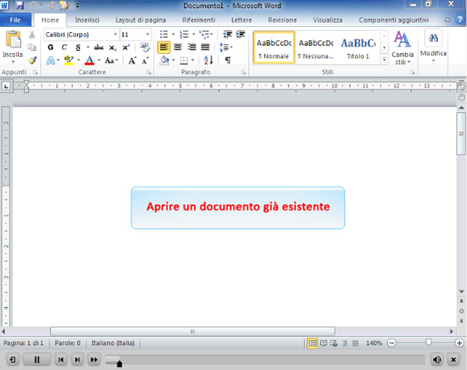Select Justify alignment button
Viewport: 467px width, 370px height.
point(205,47)
